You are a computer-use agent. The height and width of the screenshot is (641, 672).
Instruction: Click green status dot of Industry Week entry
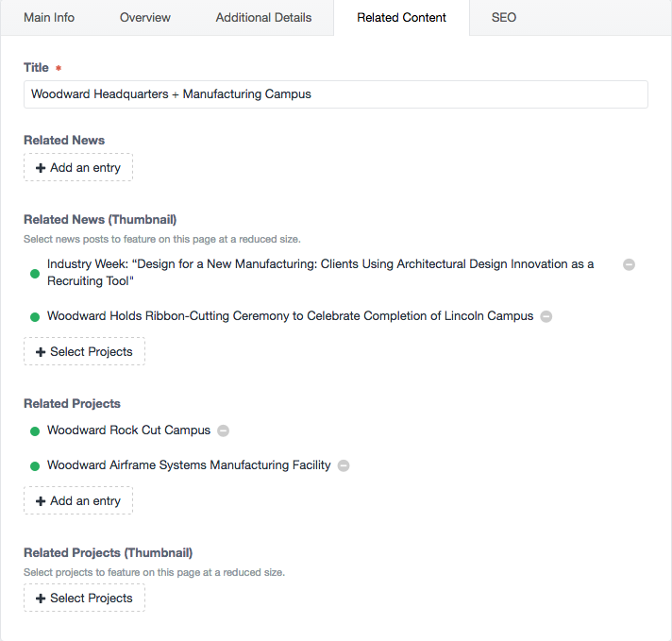click(35, 274)
